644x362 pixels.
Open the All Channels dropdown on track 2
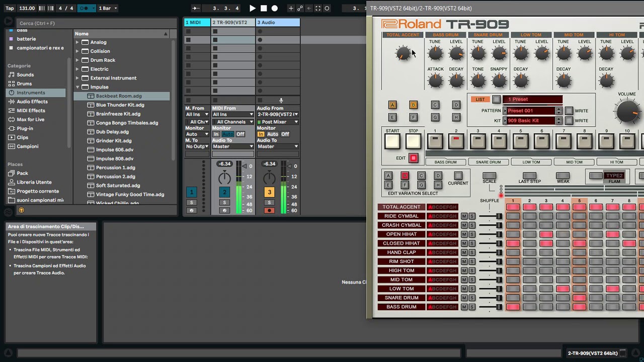click(232, 122)
